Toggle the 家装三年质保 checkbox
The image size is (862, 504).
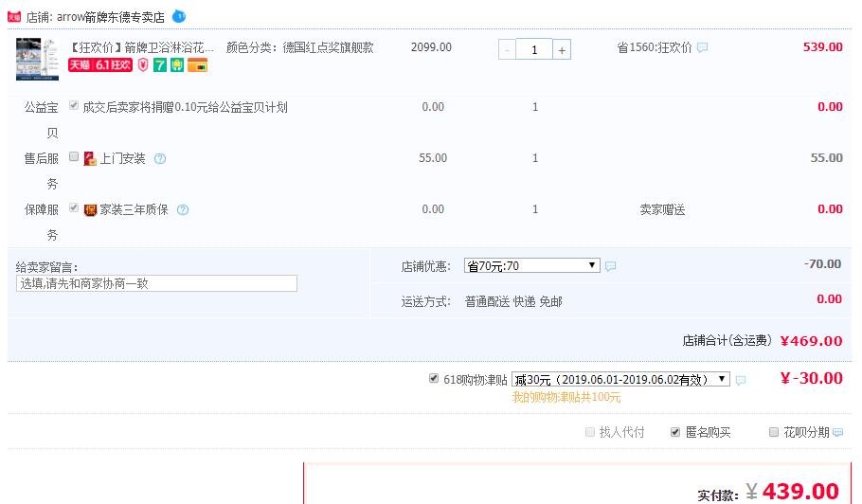click(x=74, y=207)
